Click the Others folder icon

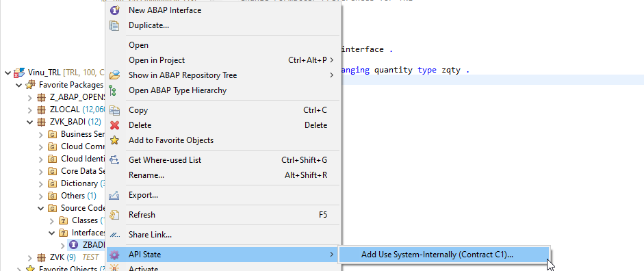(x=52, y=196)
